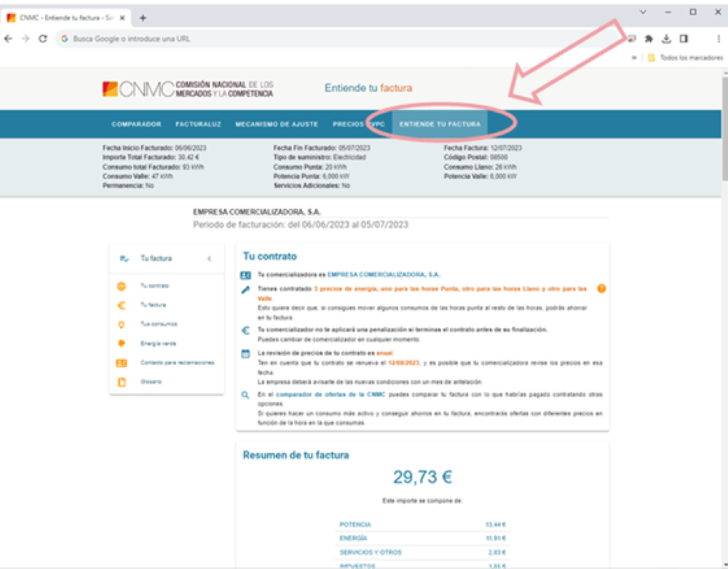Open the Chrome three-dot menu
Screen dimensions: 728x569
tap(719, 39)
